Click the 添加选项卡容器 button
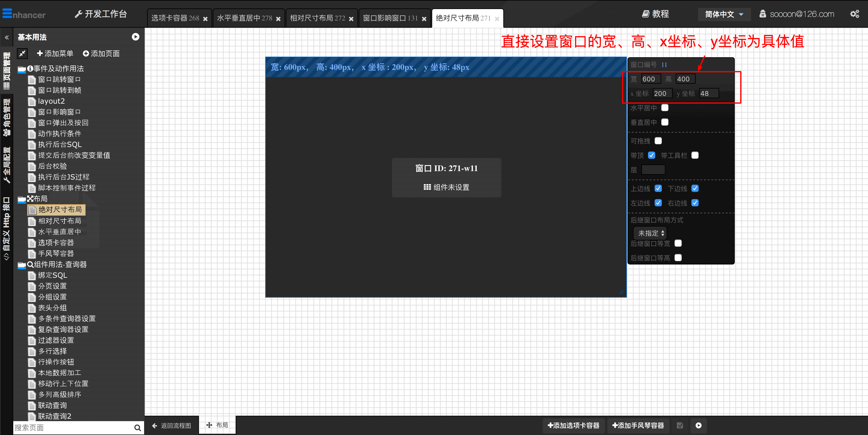Viewport: 868px width, 435px height. [573, 426]
